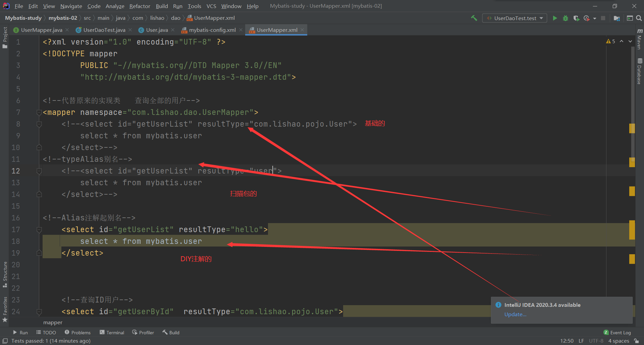
Task: Click the Mybatis-study breadcrumb root
Action: tap(23, 18)
